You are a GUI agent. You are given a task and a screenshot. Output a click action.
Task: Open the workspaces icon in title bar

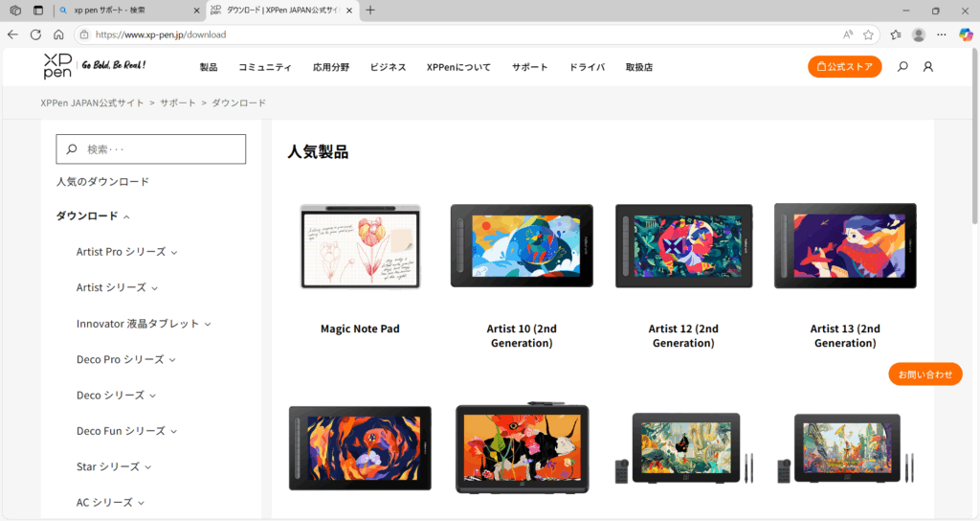(x=15, y=10)
